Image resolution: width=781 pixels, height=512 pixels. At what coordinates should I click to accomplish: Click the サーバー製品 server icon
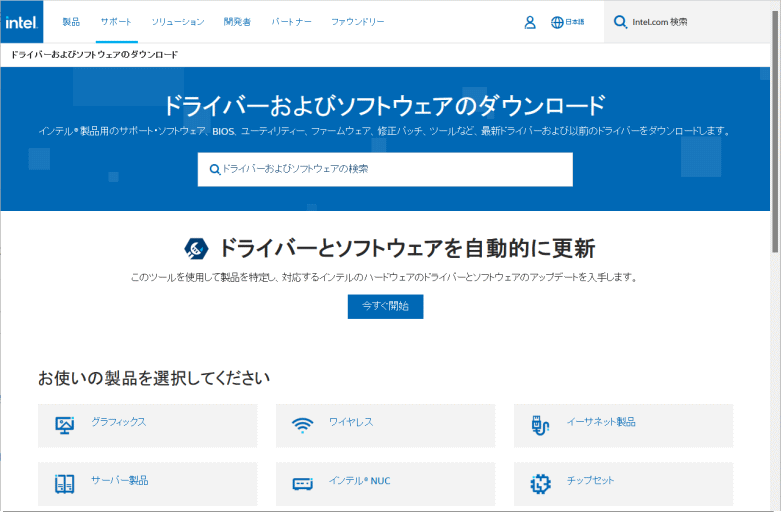64,484
